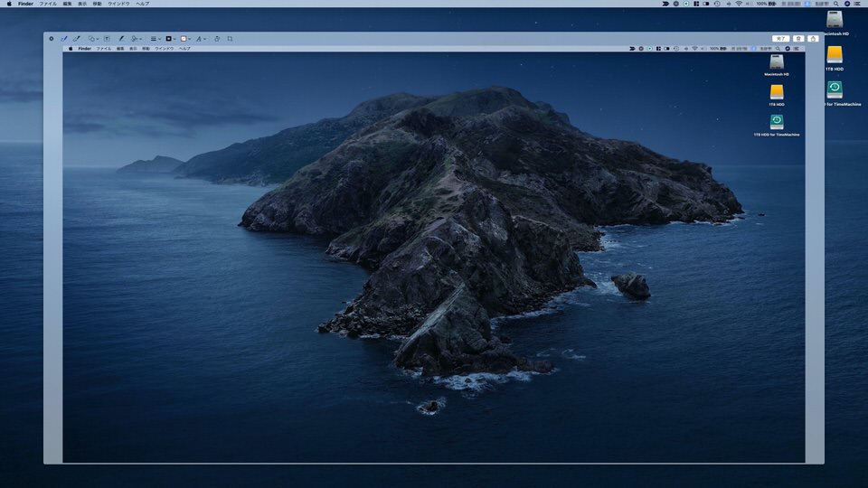Open the 編集 menu in top menu bar

(x=67, y=4)
